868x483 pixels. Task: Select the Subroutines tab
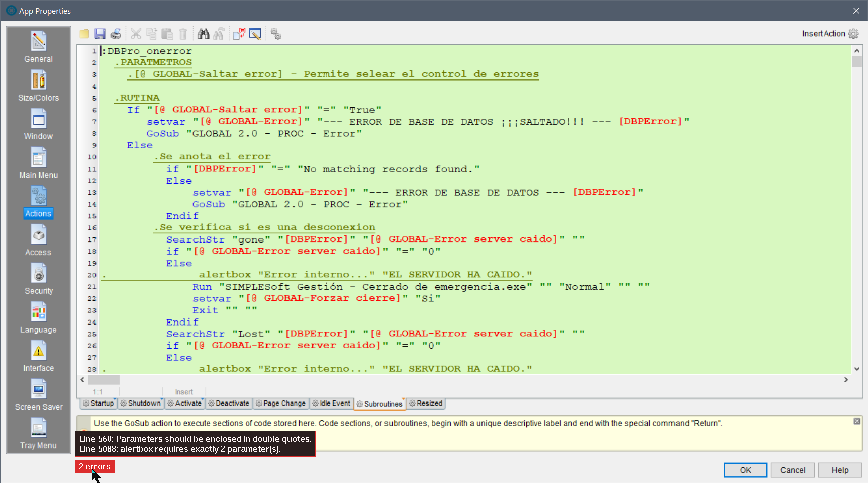click(x=379, y=404)
